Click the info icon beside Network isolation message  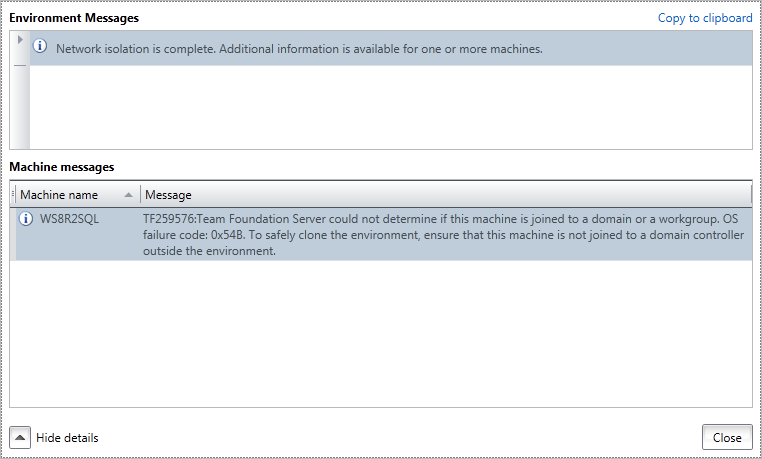(x=40, y=47)
